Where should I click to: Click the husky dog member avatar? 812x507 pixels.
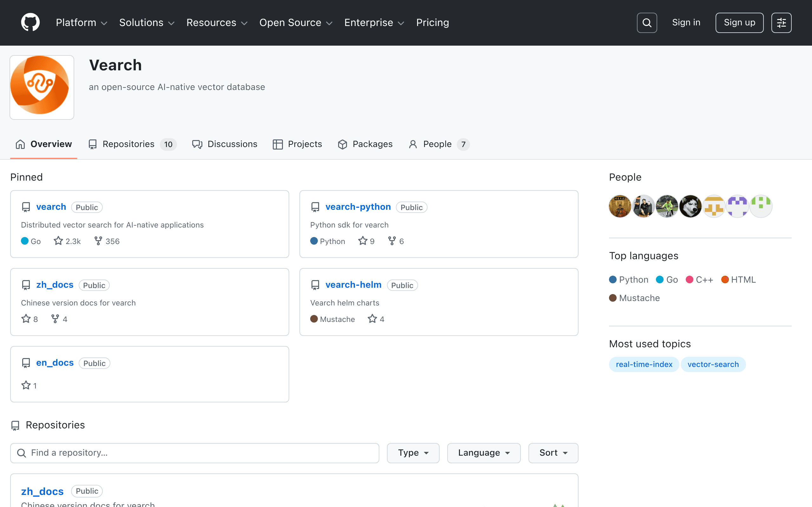click(690, 206)
